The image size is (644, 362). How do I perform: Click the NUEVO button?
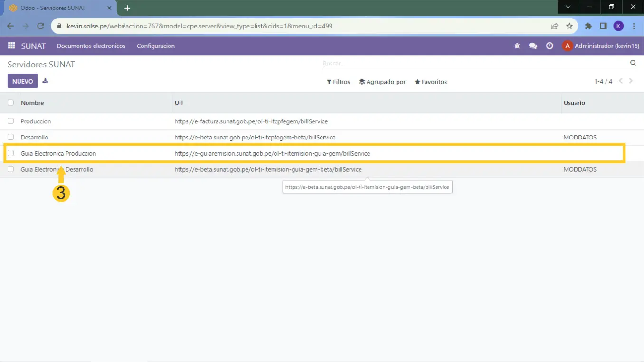(x=22, y=81)
